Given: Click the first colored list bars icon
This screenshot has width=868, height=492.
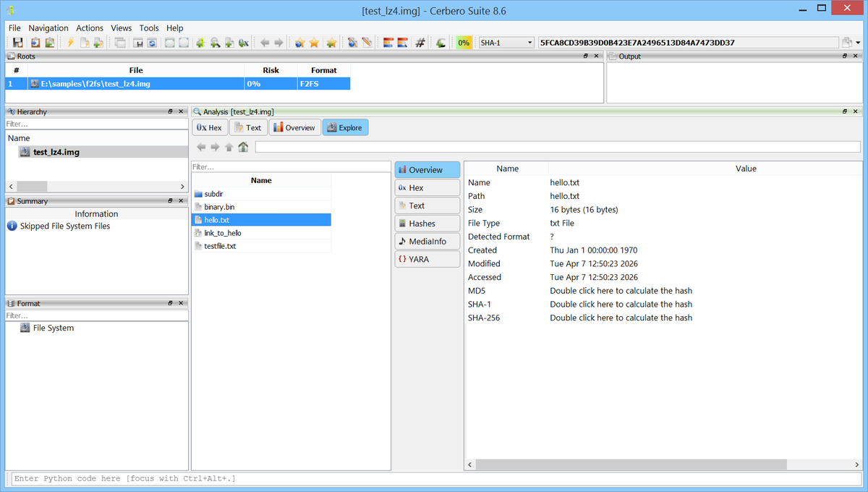Looking at the screenshot, I should pyautogui.click(x=388, y=43).
